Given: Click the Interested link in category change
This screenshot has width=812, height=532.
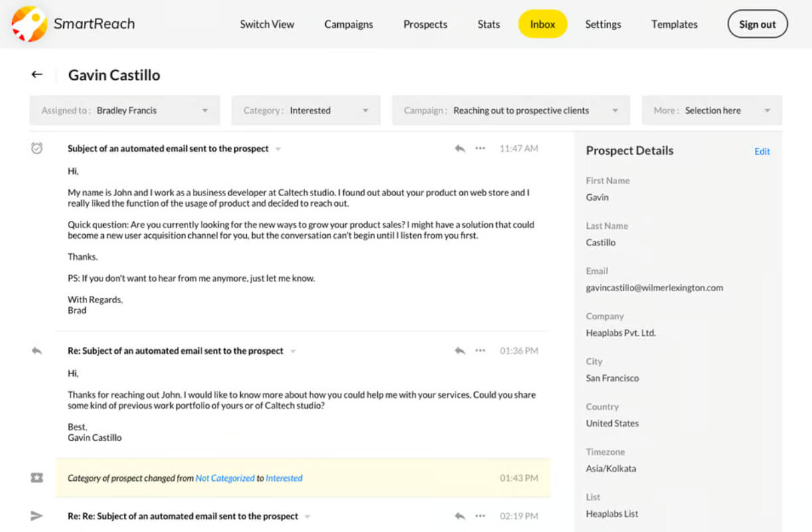Looking at the screenshot, I should point(284,477).
